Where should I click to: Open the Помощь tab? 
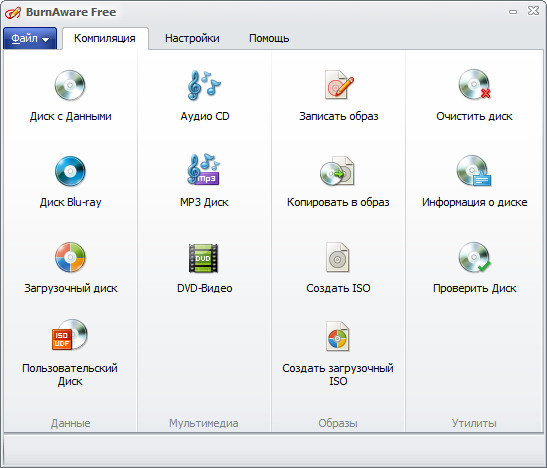[269, 38]
